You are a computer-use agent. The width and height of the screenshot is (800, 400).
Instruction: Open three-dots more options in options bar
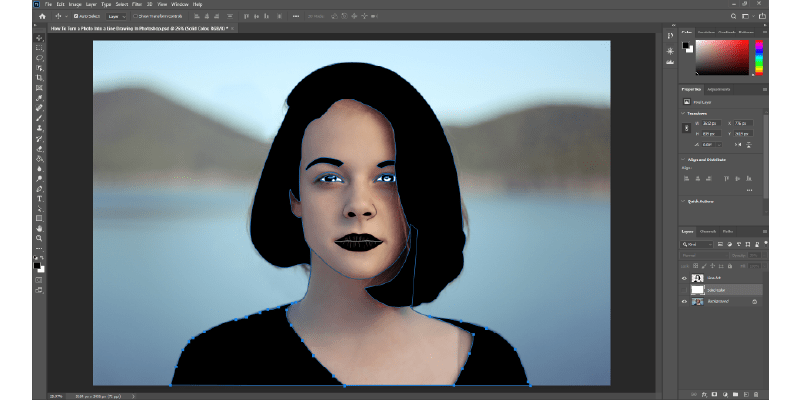point(296,16)
